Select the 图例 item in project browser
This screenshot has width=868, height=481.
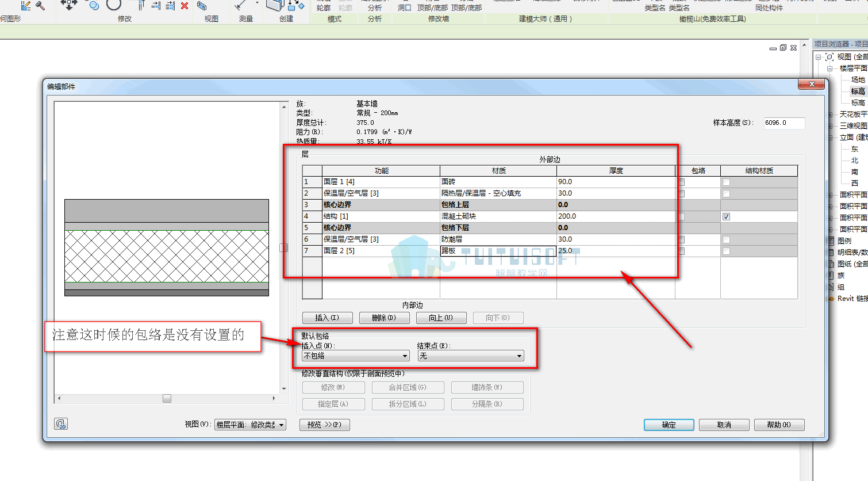(x=844, y=241)
